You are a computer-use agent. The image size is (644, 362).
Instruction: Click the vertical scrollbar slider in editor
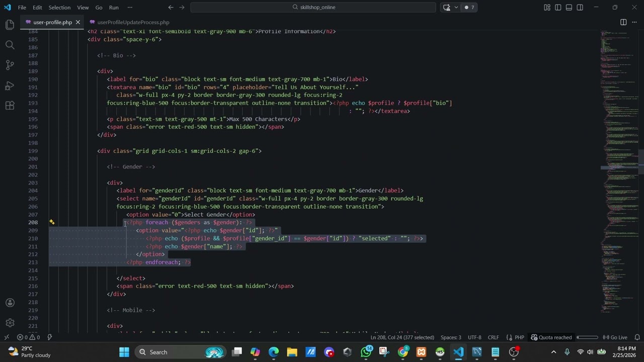pos(641,161)
